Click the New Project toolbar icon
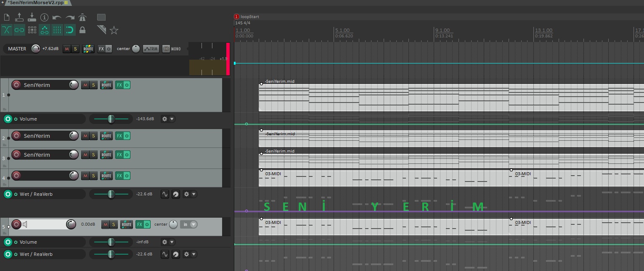The width and height of the screenshot is (644, 271). click(6, 17)
